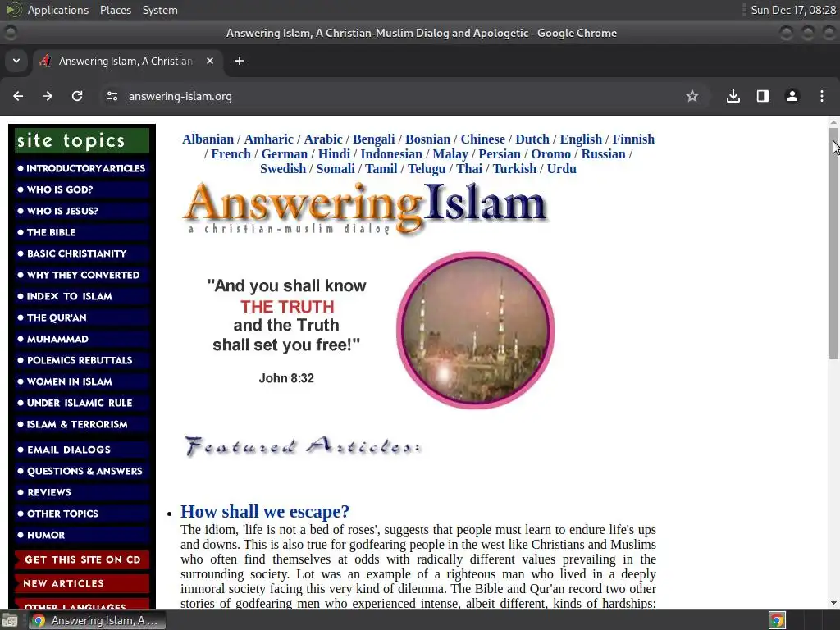The width and height of the screenshot is (840, 630).
Task: Select Russian language link
Action: pos(603,153)
